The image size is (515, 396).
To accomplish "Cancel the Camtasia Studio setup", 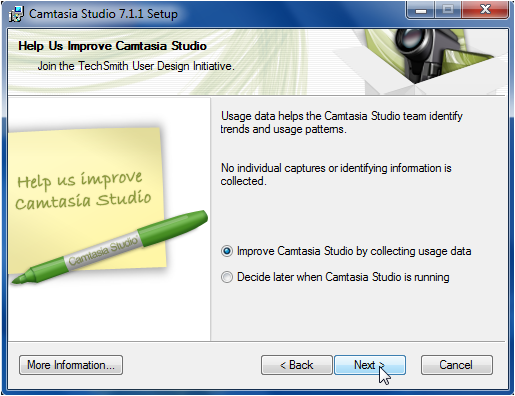I will [x=457, y=365].
